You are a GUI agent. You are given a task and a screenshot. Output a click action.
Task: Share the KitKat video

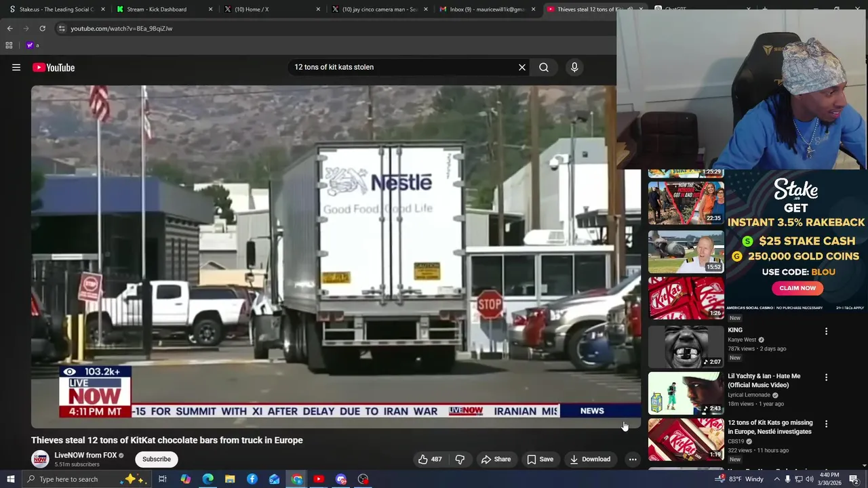click(496, 459)
